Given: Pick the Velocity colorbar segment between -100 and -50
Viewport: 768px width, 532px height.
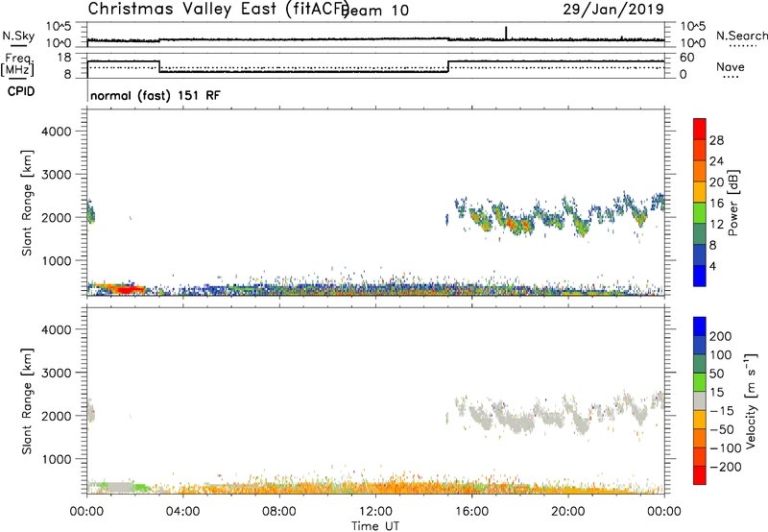Looking at the screenshot, I should tap(700, 438).
